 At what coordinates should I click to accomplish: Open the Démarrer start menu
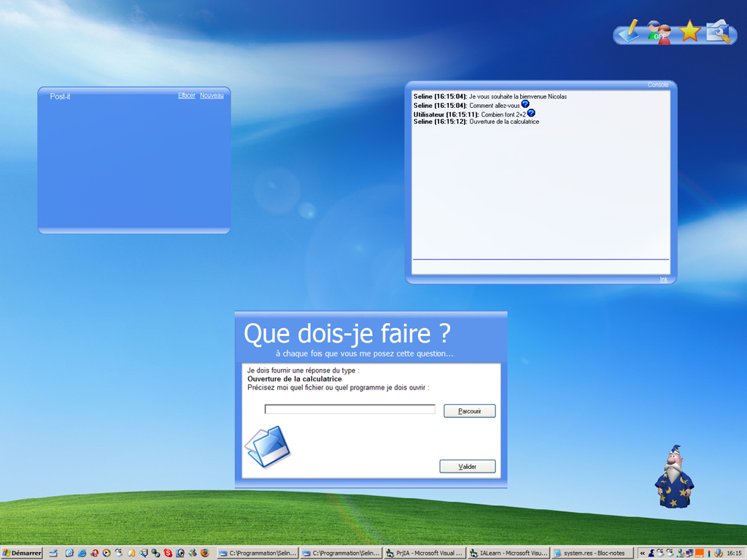[22, 553]
